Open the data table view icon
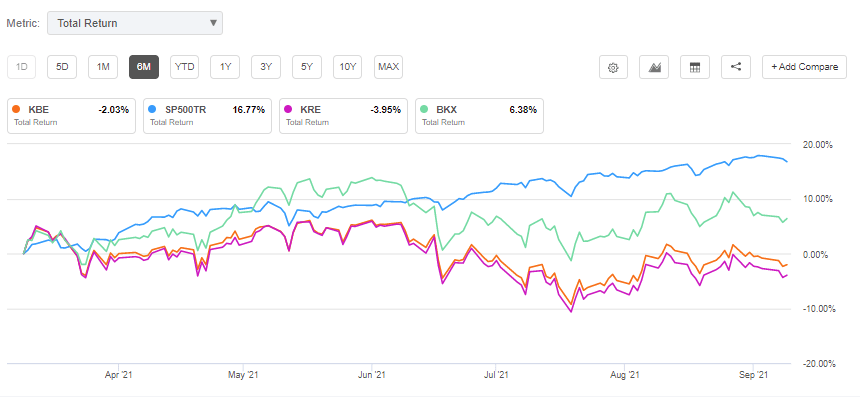The image size is (860, 397). (695, 67)
